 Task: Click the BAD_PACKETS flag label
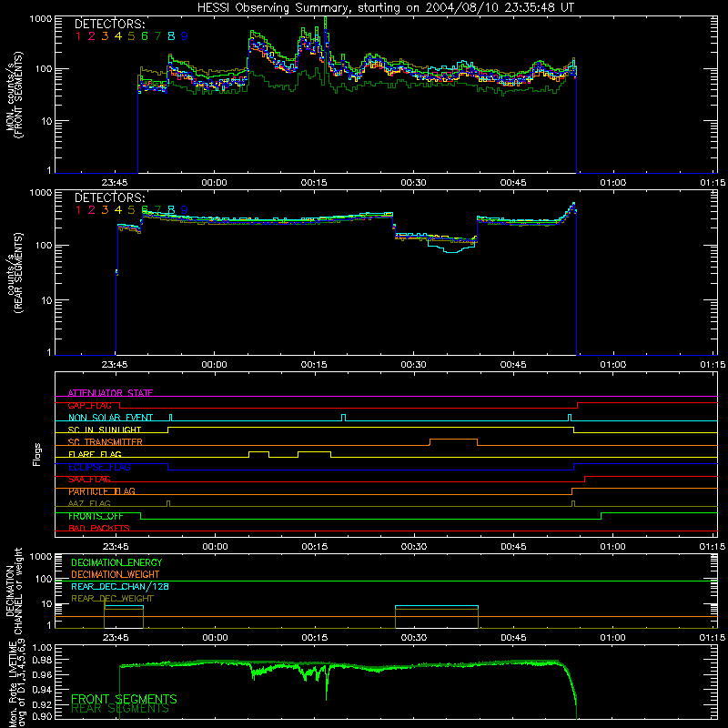[99, 529]
